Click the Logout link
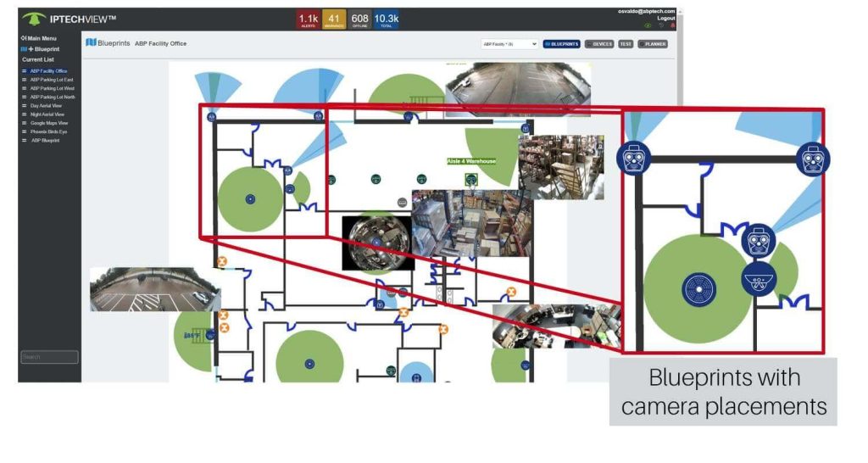This screenshot has width=868, height=463. pyautogui.click(x=665, y=18)
